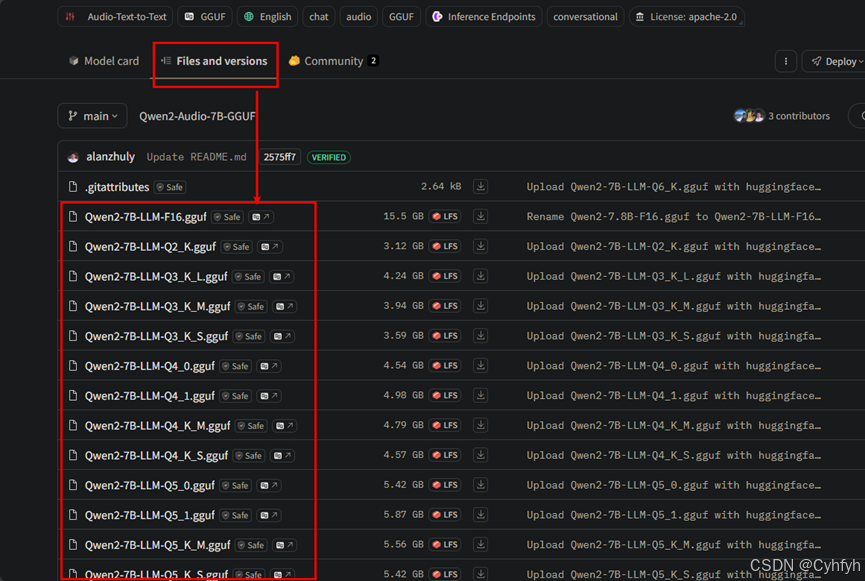Viewport: 865px width, 581px height.
Task: Download Qwen2-7B-LLM-Q4_K_M.gguf via its download icon
Action: pyautogui.click(x=480, y=425)
